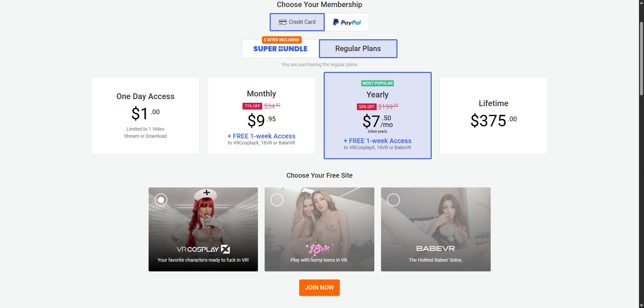Viewport: 644px width, 308px height.
Task: Switch to the Regular Plans tab
Action: pyautogui.click(x=358, y=48)
